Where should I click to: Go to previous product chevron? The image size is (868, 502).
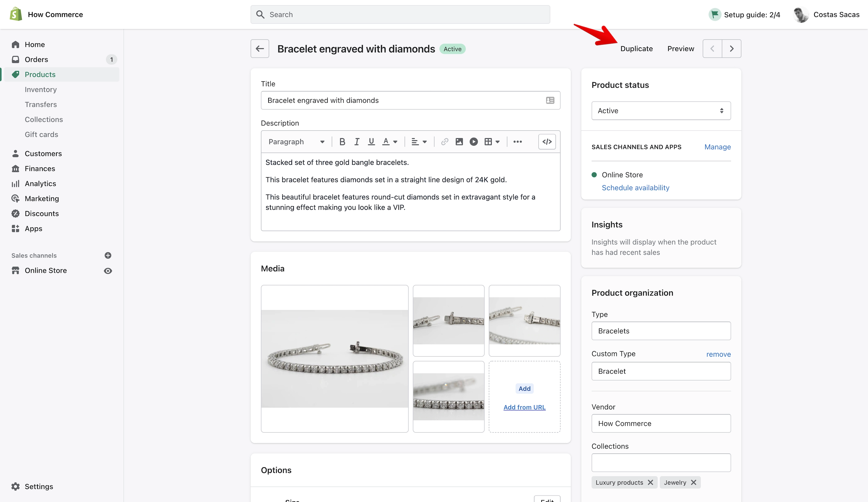(712, 49)
